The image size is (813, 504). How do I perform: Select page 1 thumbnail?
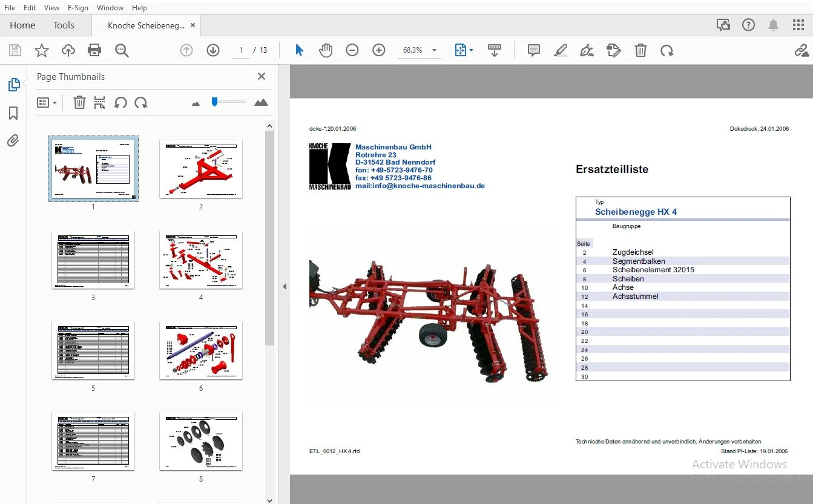click(93, 169)
